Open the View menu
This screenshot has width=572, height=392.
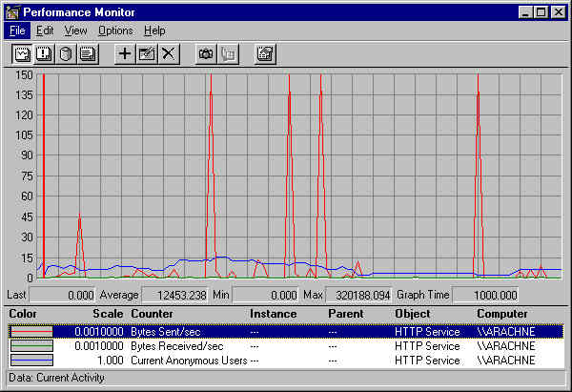point(75,31)
